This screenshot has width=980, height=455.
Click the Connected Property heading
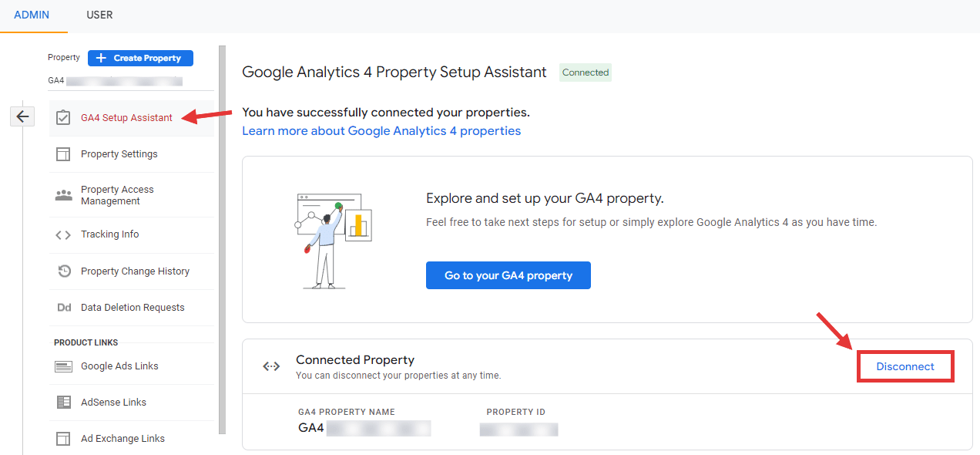355,360
